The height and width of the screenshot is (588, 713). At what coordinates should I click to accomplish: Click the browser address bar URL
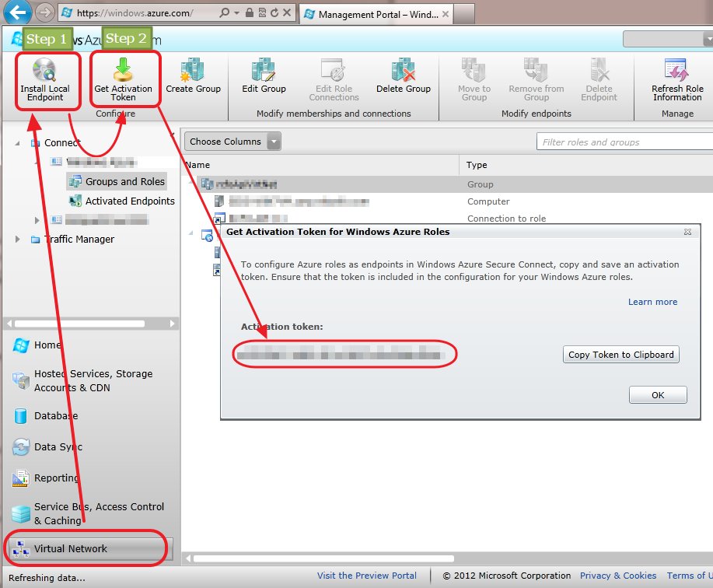tap(135, 13)
